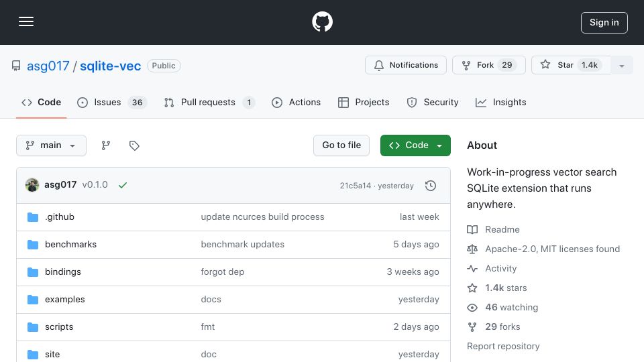Click the Issues count badge 36
Screen dimensions: 644x362
[137, 102]
